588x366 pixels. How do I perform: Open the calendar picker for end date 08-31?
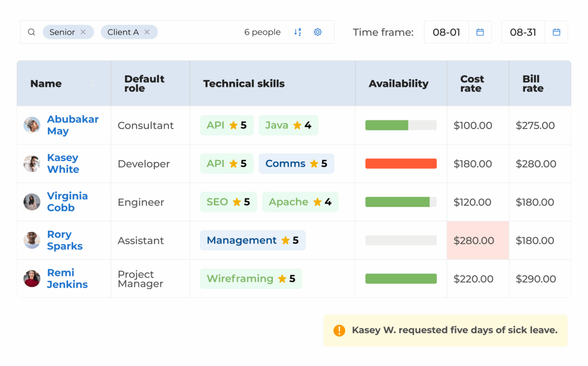point(557,32)
